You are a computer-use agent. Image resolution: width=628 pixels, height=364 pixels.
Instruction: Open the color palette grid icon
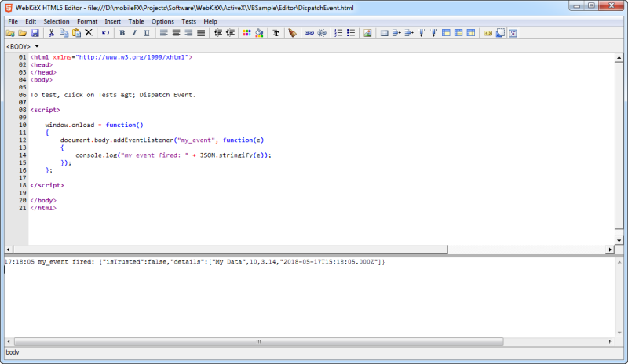(246, 33)
